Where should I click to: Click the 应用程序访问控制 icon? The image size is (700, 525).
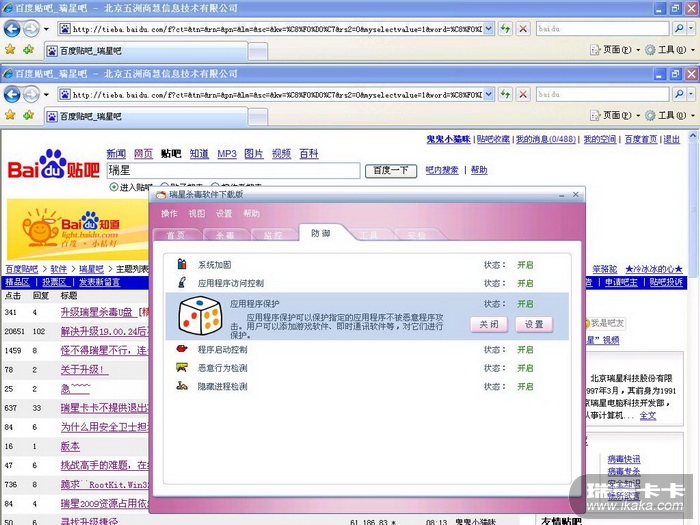pos(182,282)
